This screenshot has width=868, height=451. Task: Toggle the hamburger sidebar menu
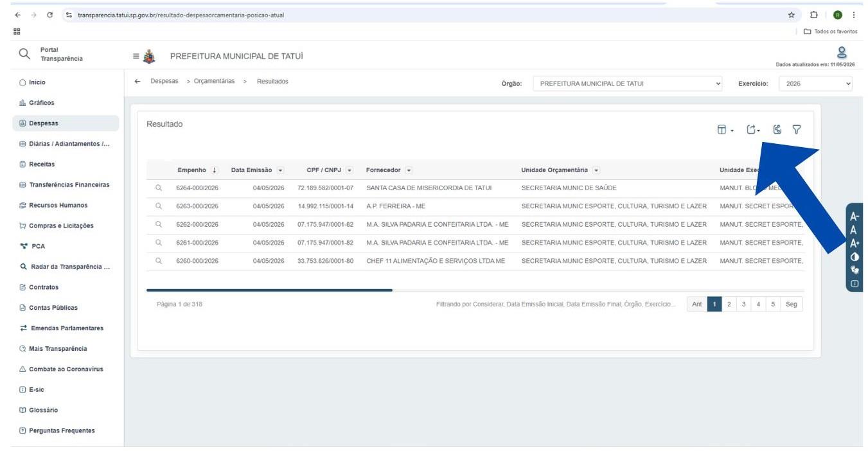[x=136, y=57]
